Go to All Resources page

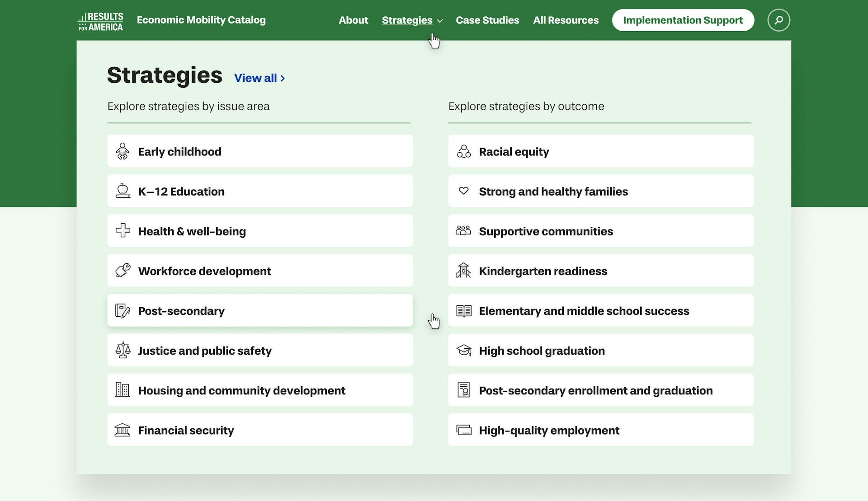pyautogui.click(x=565, y=20)
